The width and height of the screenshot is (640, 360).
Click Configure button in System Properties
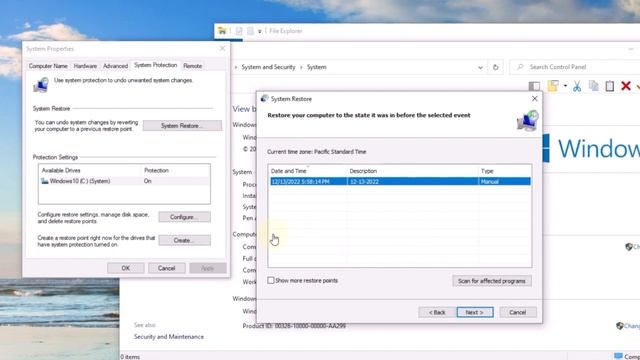184,217
